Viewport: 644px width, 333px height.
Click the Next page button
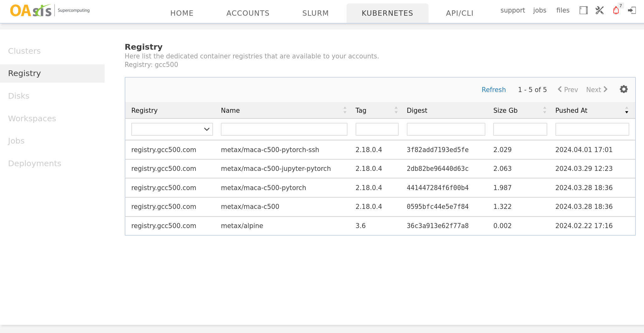tap(597, 90)
